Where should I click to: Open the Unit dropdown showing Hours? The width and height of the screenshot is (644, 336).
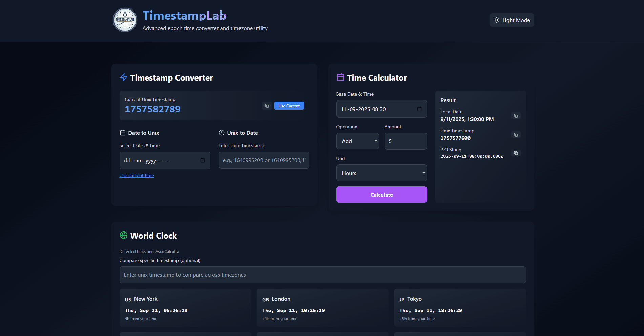point(381,173)
